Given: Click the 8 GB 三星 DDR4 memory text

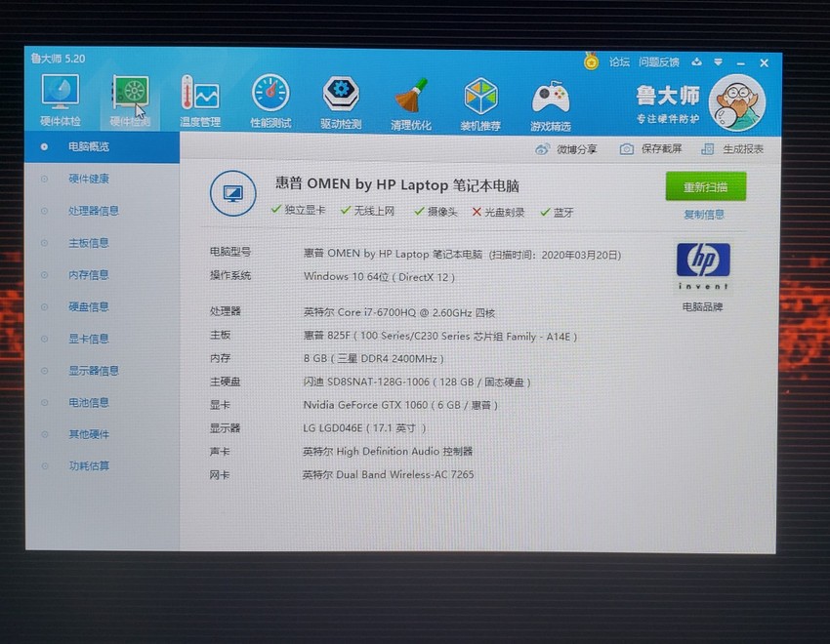Looking at the screenshot, I should point(373,358).
